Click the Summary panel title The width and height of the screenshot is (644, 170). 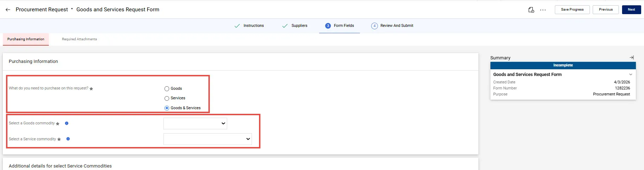pyautogui.click(x=500, y=58)
